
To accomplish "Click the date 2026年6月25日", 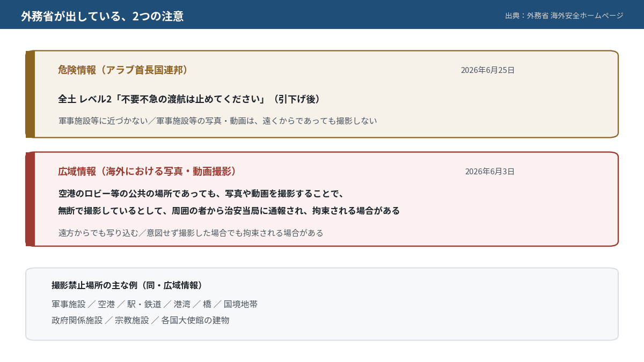I will click(488, 70).
